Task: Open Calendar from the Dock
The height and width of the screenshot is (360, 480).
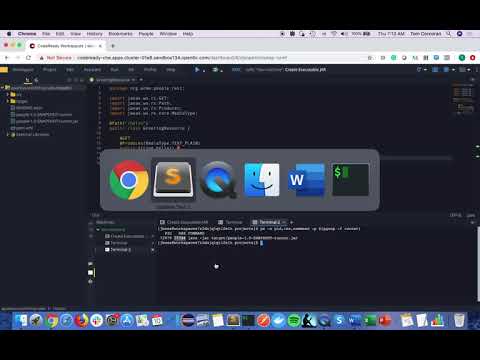Action: 157,320
